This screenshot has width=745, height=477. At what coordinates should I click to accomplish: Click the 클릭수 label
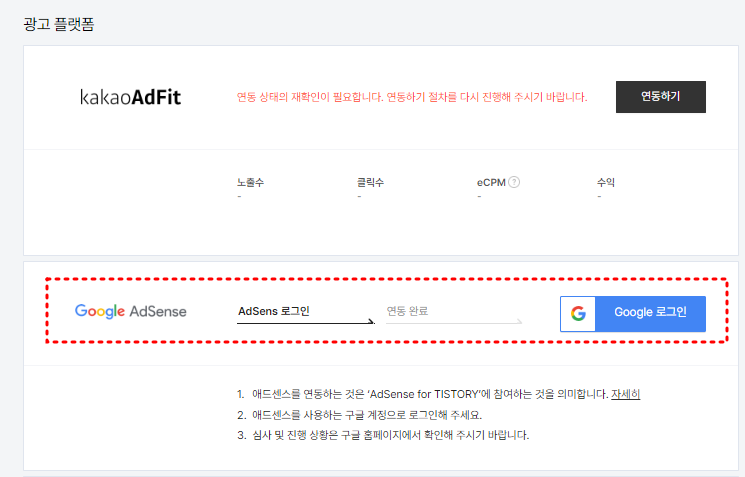coord(371,182)
